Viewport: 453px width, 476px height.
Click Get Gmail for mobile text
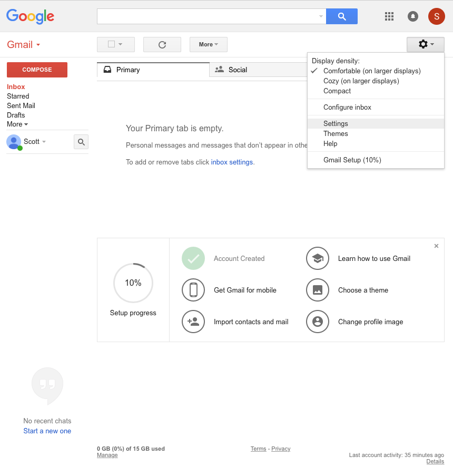[245, 290]
